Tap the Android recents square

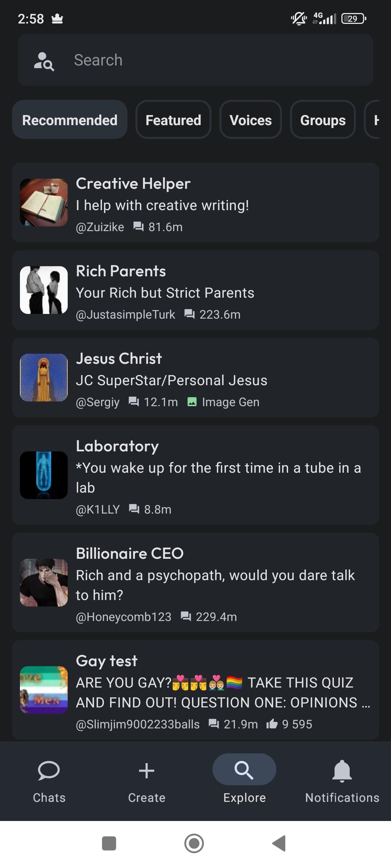pyautogui.click(x=109, y=843)
